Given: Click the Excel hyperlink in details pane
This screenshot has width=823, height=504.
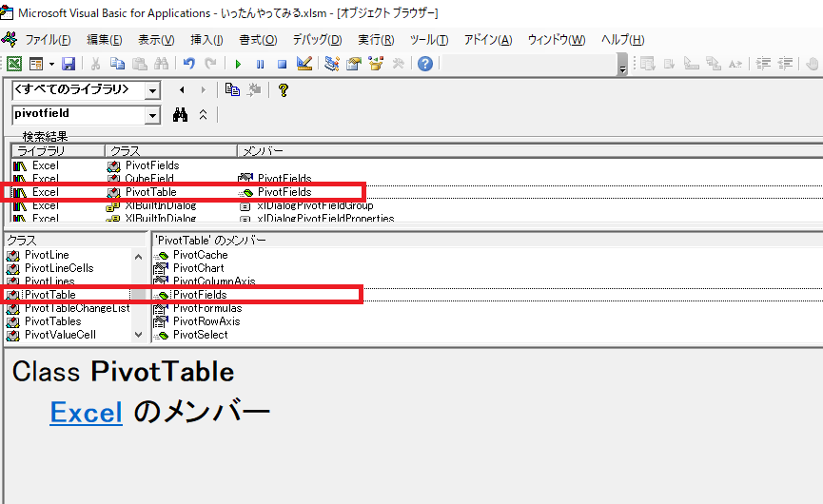Looking at the screenshot, I should pos(86,412).
